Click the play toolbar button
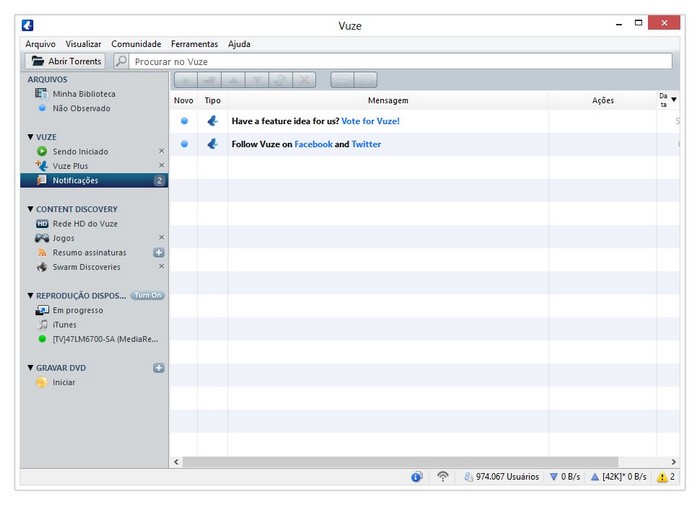Viewport: 700px width, 505px height. pos(186,80)
